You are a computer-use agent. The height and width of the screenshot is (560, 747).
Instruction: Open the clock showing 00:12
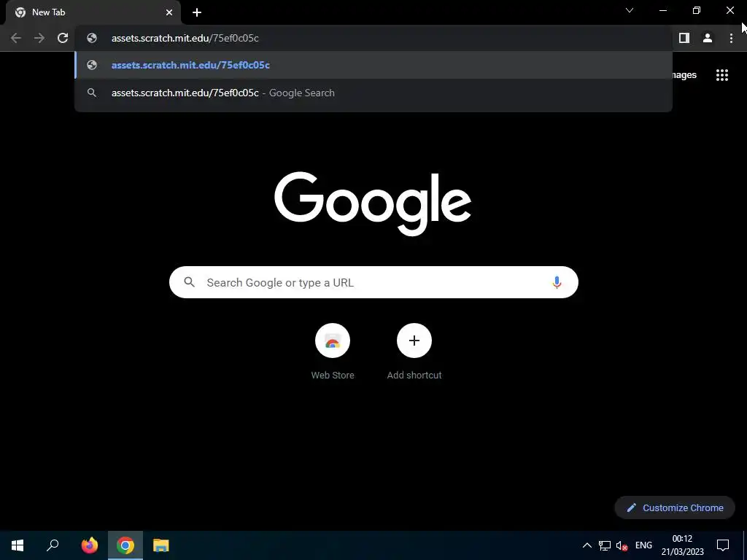pos(682,545)
